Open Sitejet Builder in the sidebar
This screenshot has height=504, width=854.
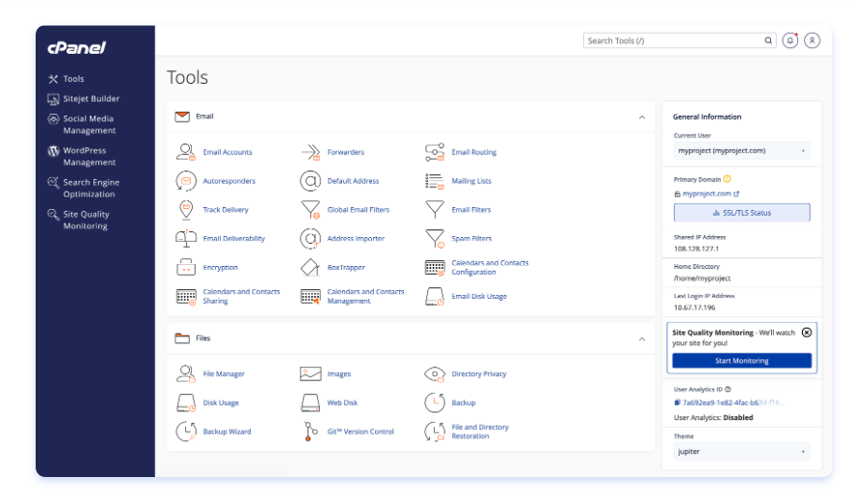(x=83, y=98)
